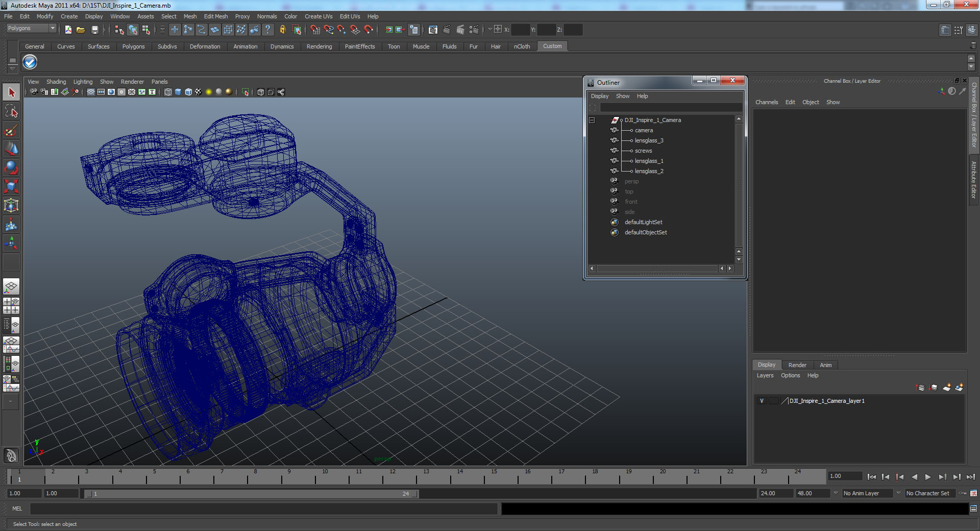The image size is (980, 531).
Task: Pick the Move tool cone icon
Action: [x=11, y=149]
